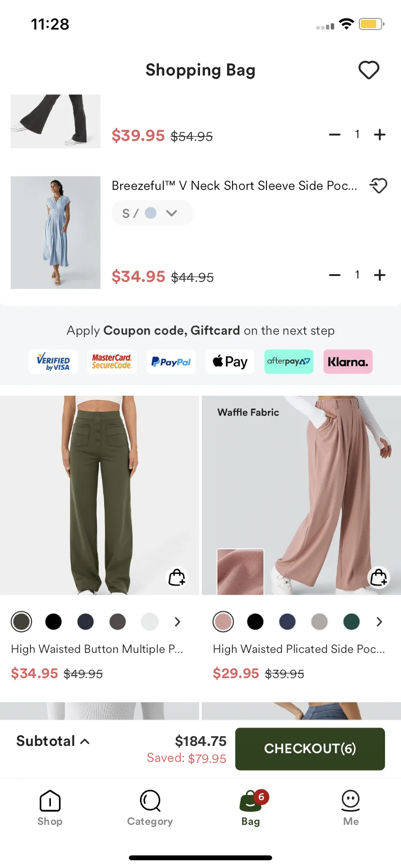This screenshot has height=868, width=401.
Task: Increase quantity of Breezeful V Neck dress
Action: 380,275
